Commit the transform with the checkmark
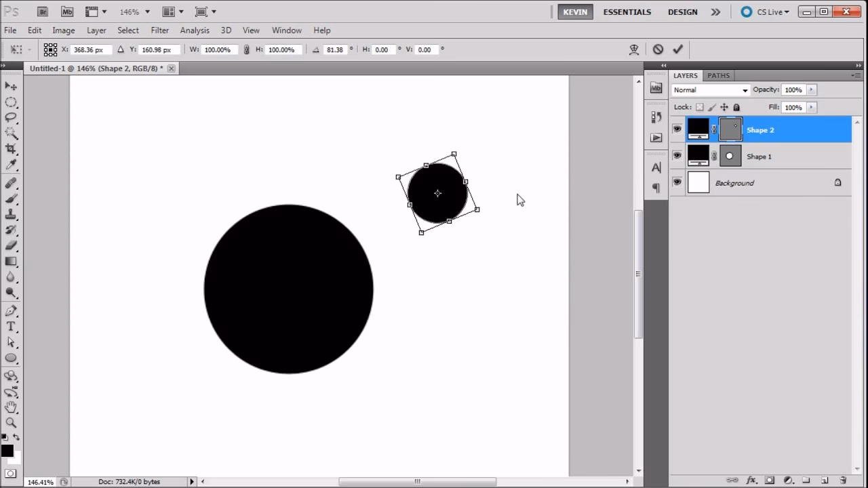This screenshot has height=488, width=868. pos(677,49)
